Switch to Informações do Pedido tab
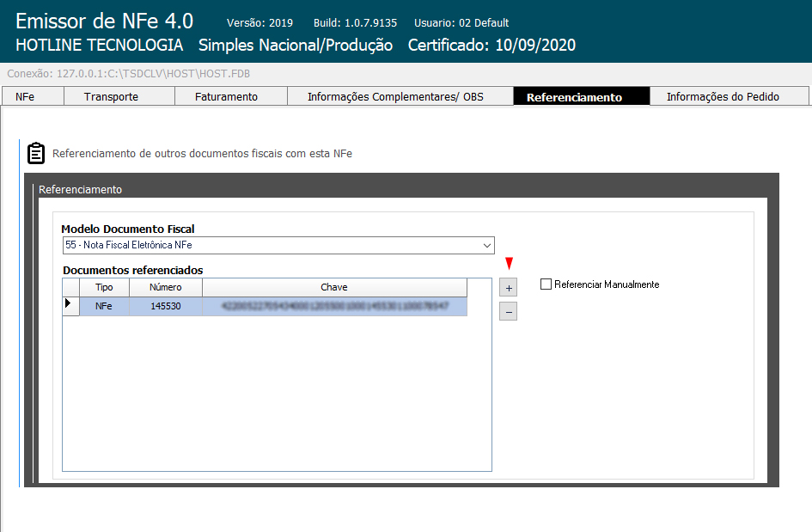The height and width of the screenshot is (532, 812). [723, 97]
